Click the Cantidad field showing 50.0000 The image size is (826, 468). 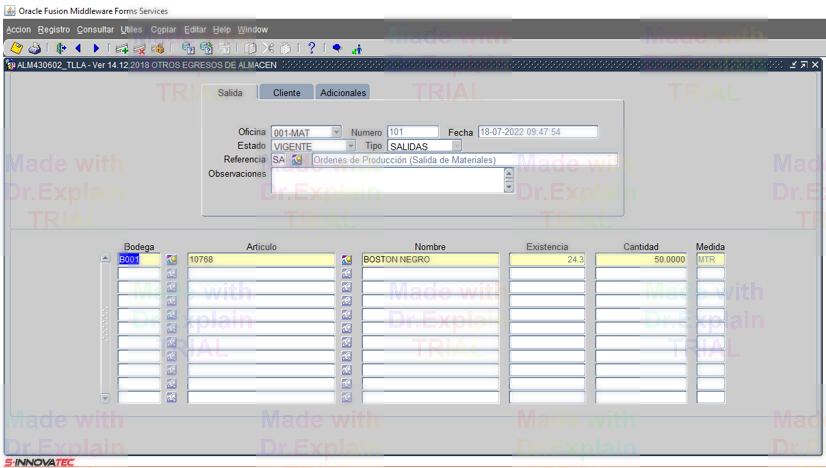[640, 260]
